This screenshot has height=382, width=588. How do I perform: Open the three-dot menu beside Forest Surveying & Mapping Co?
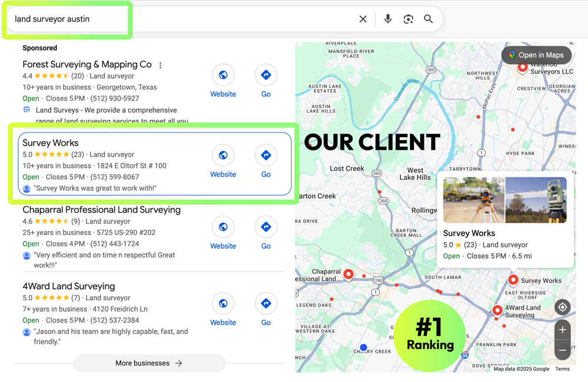coord(160,64)
